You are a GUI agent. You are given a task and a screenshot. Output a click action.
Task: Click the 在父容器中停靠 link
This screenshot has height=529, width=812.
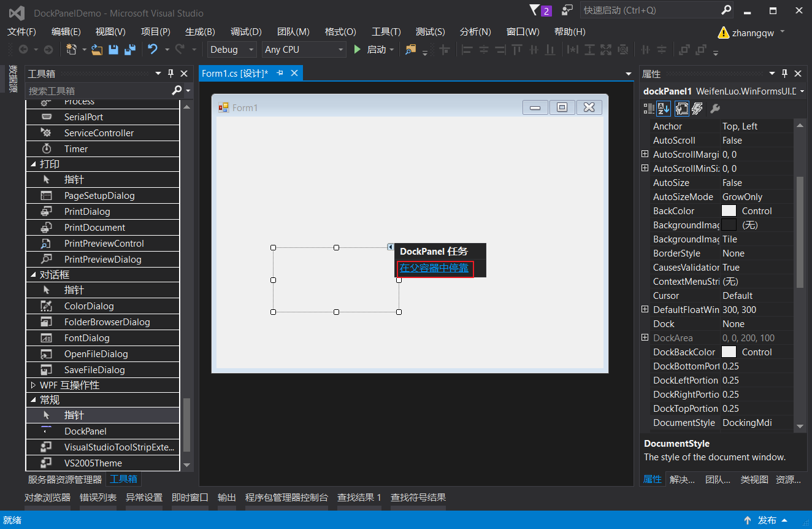pyautogui.click(x=434, y=268)
